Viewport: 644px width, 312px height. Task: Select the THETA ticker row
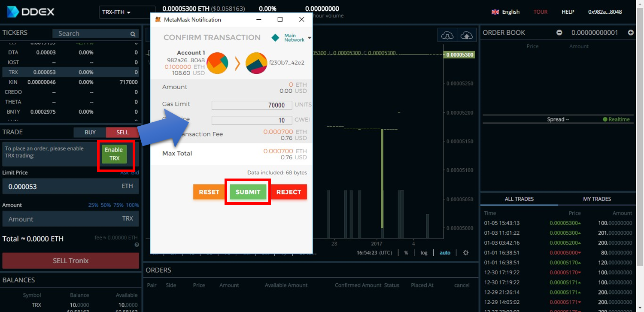(x=70, y=102)
